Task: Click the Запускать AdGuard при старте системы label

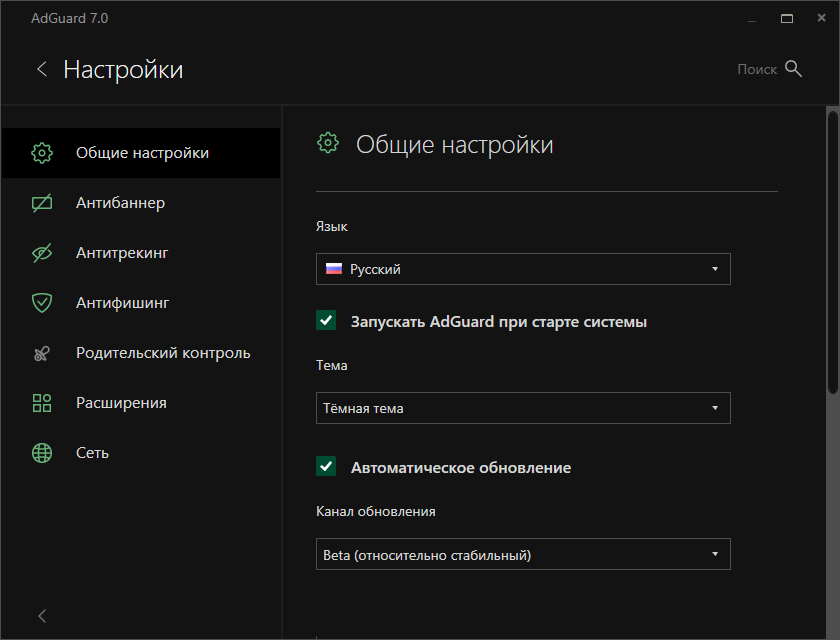Action: (x=499, y=322)
